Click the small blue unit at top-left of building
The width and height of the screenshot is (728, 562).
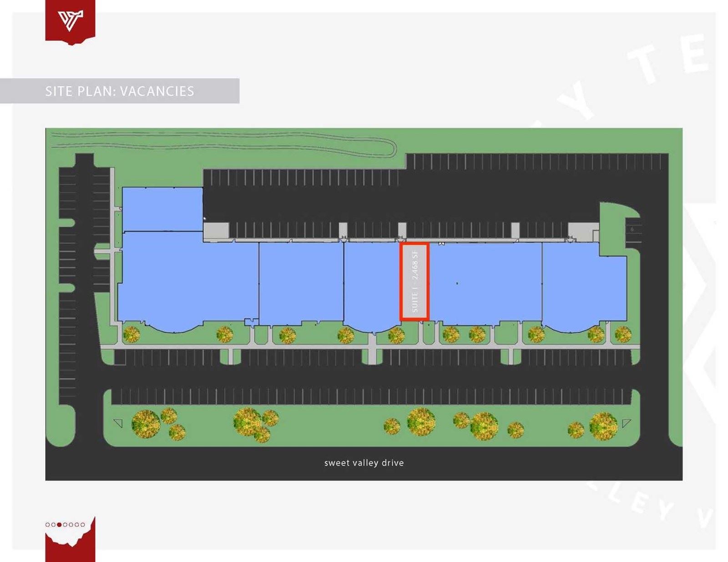pos(162,209)
